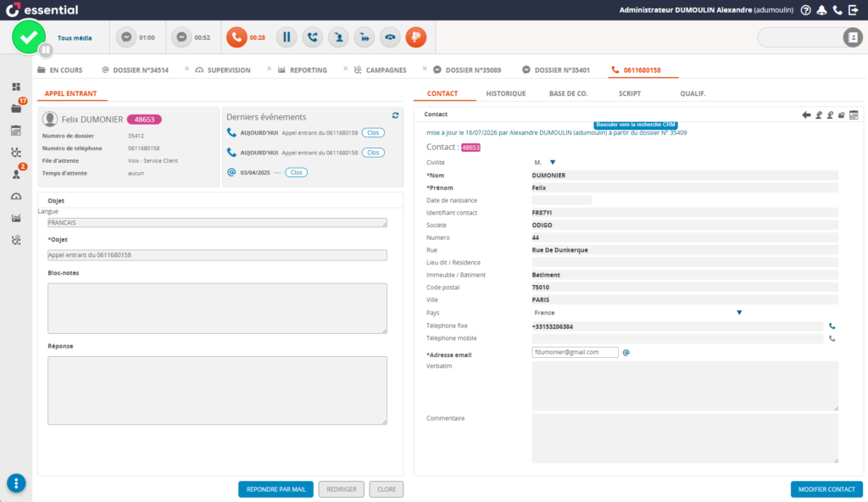
Task: Toggle the green availability status button
Action: click(29, 37)
